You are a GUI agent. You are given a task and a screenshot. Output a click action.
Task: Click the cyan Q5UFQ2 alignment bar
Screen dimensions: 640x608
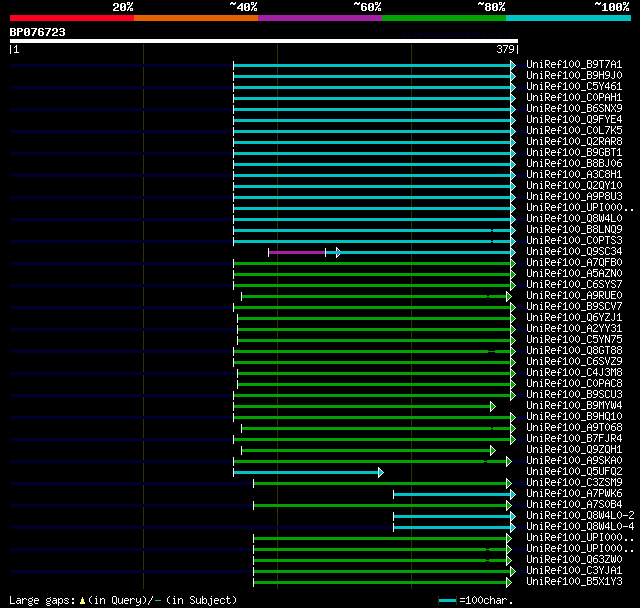click(306, 473)
